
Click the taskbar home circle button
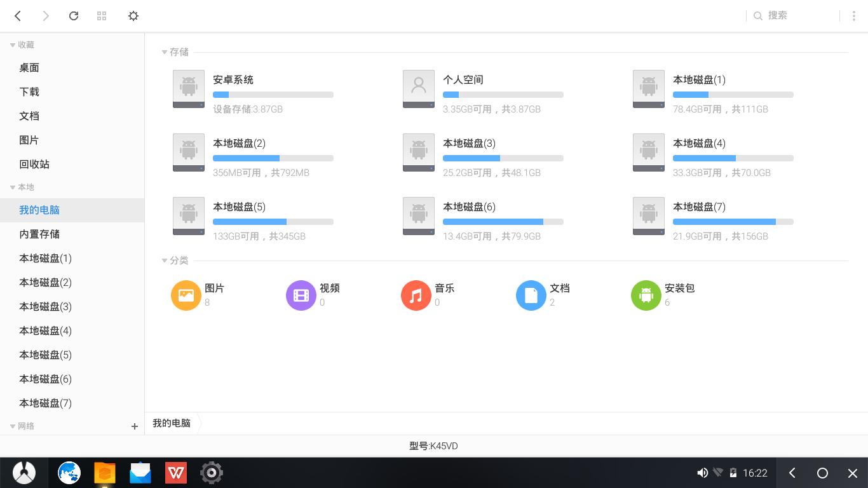tap(822, 473)
